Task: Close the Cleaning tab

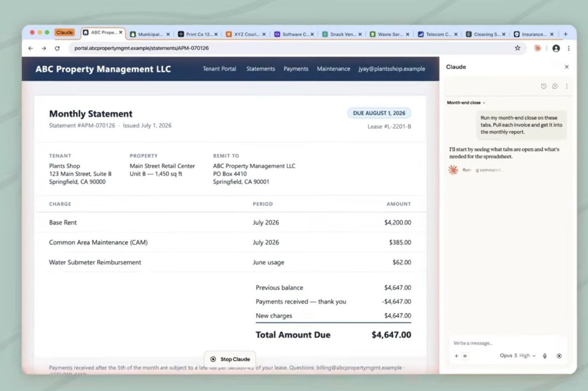Action: click(504, 34)
